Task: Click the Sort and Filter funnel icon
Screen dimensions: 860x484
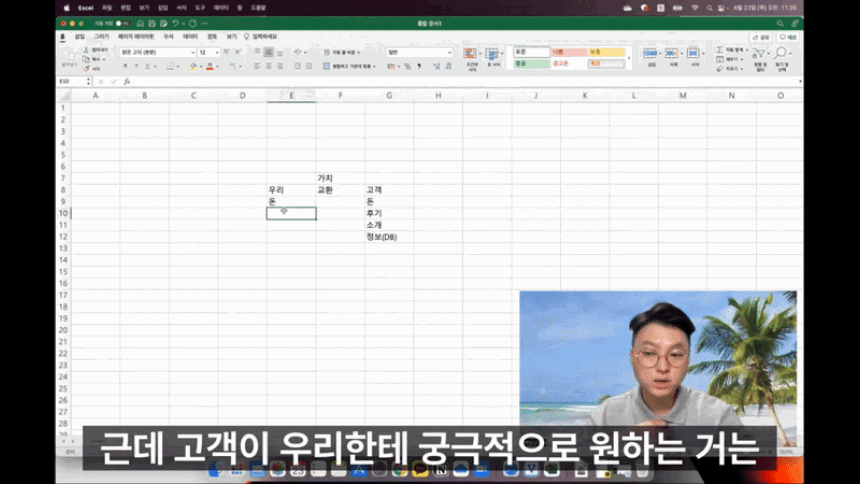Action: 760,54
